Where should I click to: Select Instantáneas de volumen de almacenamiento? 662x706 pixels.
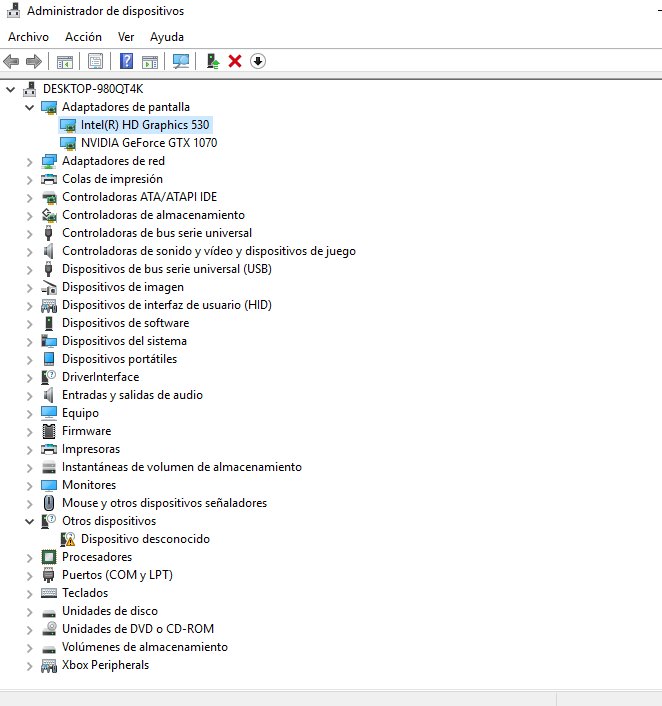tap(182, 467)
